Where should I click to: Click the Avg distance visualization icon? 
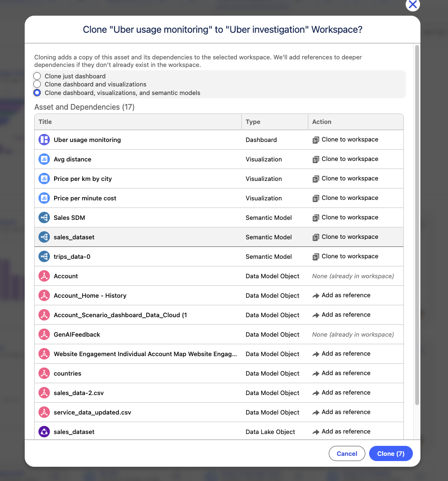[x=44, y=159]
